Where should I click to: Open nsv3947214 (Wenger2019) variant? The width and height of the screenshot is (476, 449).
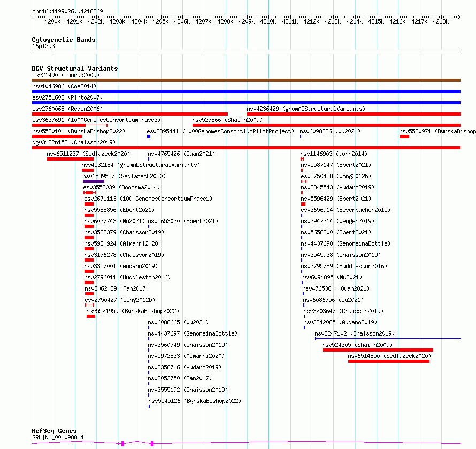click(x=337, y=221)
